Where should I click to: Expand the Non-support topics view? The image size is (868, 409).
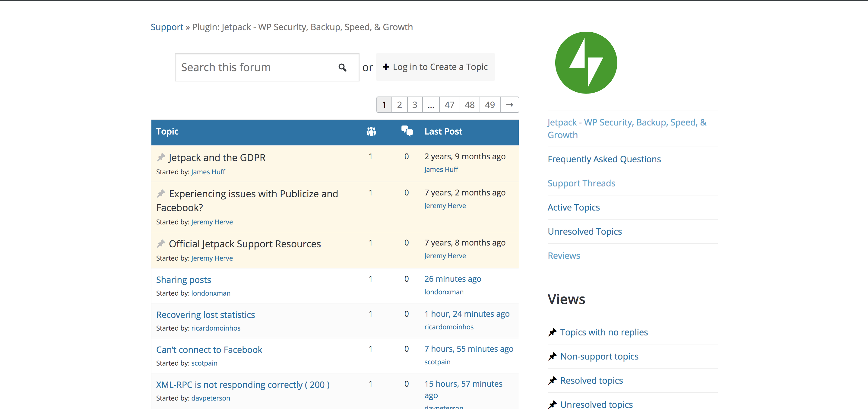click(x=600, y=356)
